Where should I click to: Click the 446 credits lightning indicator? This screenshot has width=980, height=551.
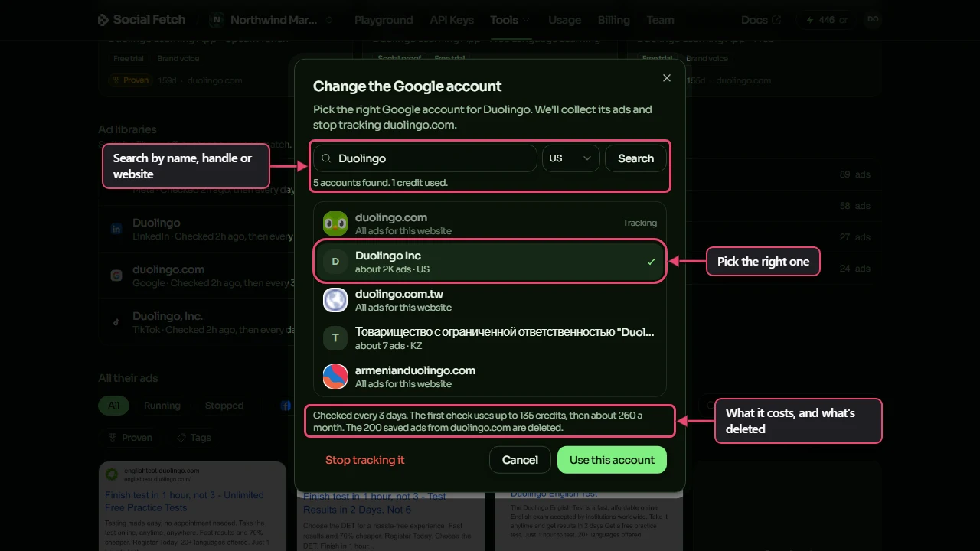point(826,20)
